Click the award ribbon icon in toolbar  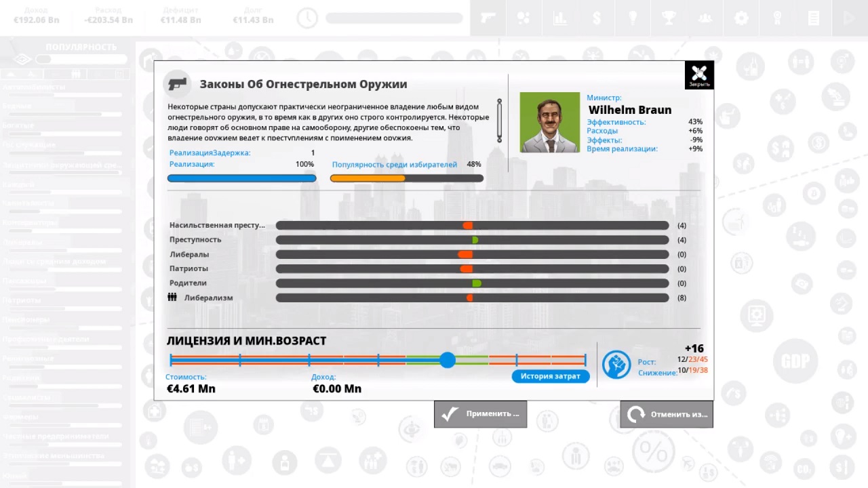[778, 18]
